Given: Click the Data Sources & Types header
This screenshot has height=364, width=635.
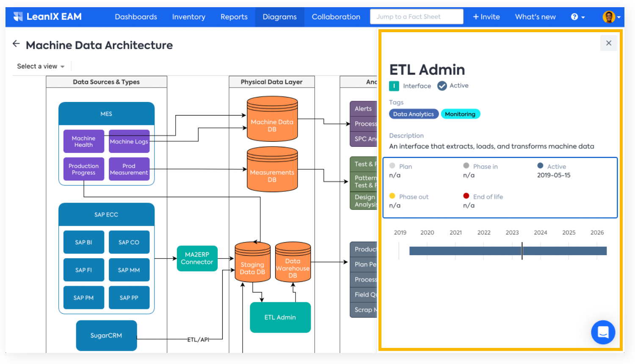Looking at the screenshot, I should [x=106, y=82].
